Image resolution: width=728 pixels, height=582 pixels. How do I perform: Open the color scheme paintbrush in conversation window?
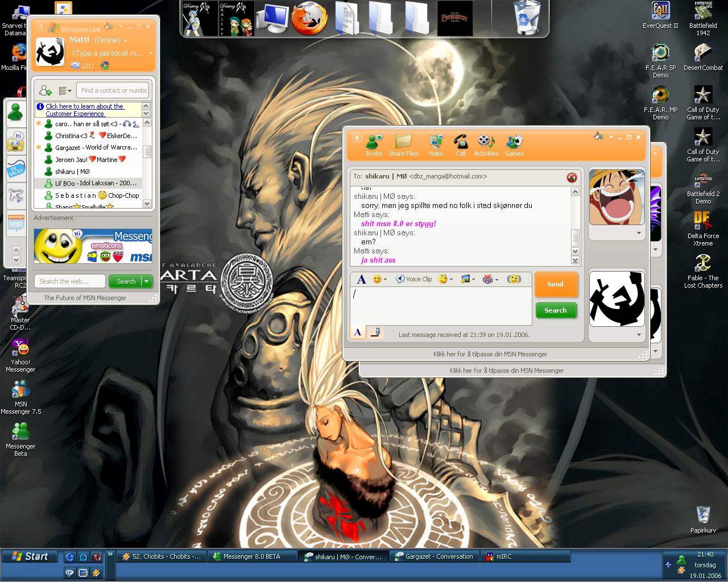pyautogui.click(x=598, y=136)
